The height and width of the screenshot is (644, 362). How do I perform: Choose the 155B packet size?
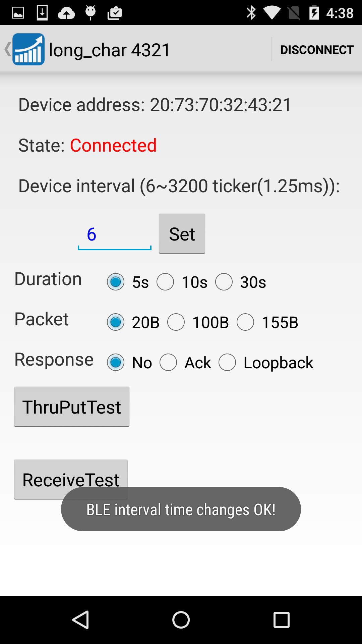(245, 322)
